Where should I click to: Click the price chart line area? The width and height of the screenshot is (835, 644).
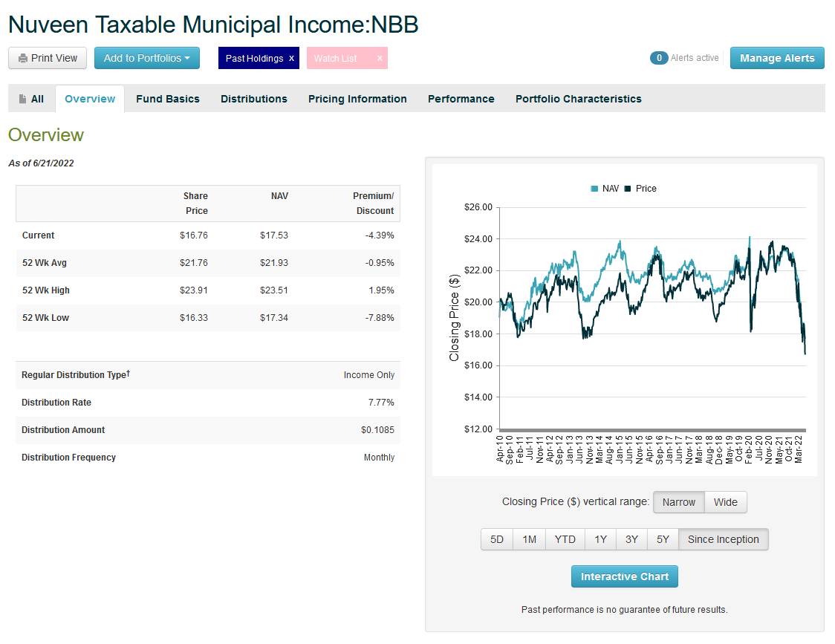[x=652, y=317]
